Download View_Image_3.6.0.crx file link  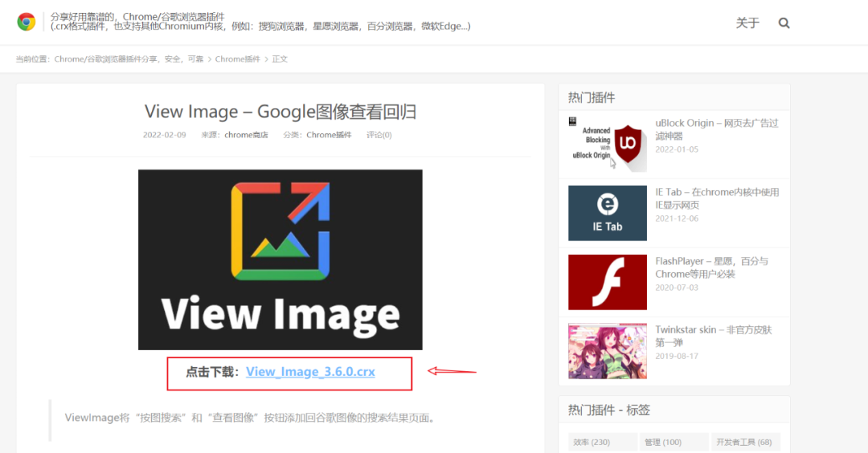(310, 372)
